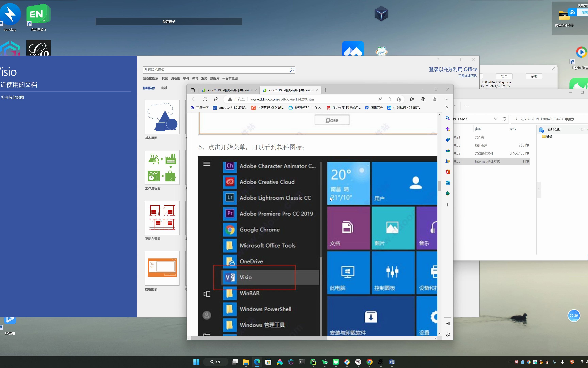Open the 腾讯文档 bookmark

[x=374, y=108]
